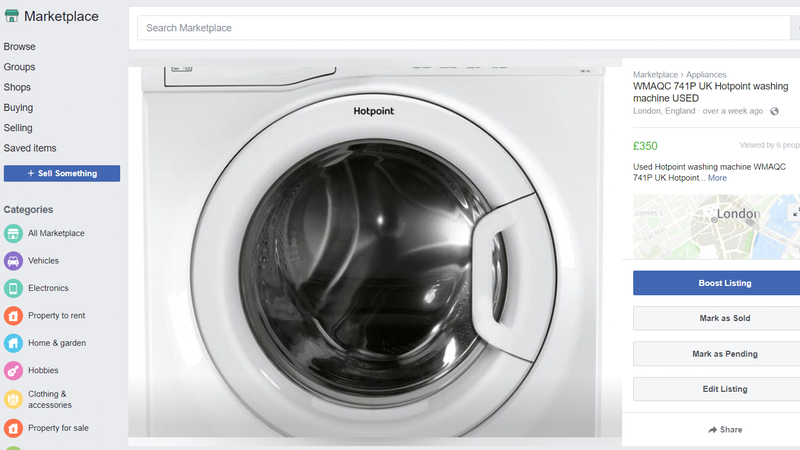
Task: Select the All Marketplace category icon
Action: coord(13,233)
